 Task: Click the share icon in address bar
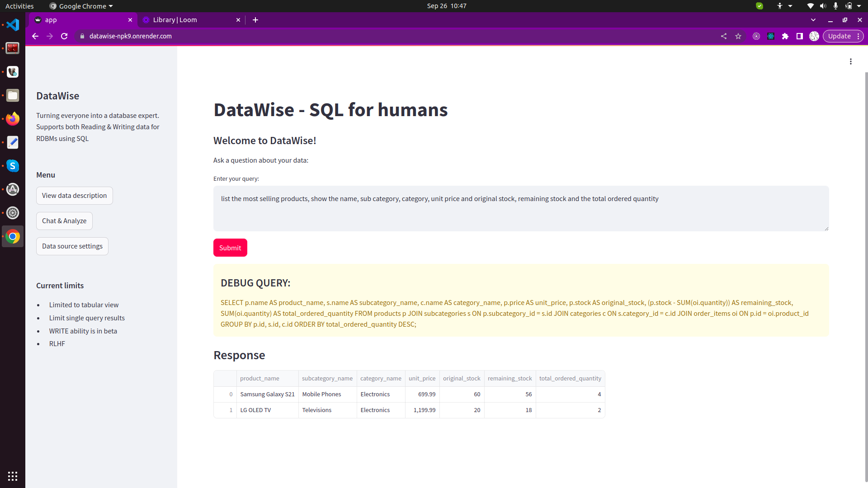point(724,36)
